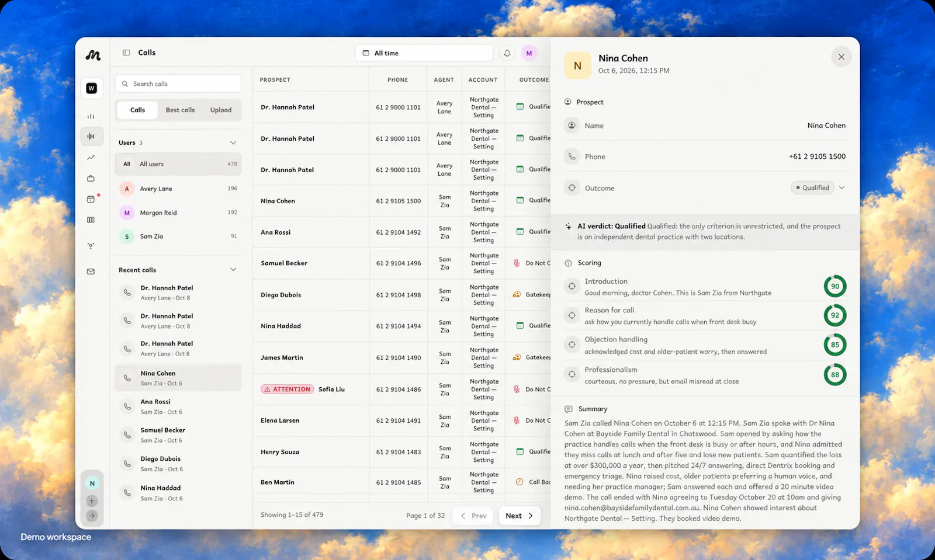Select the waveform calls icon in sidebar
The image size is (935, 560).
pyautogui.click(x=91, y=136)
